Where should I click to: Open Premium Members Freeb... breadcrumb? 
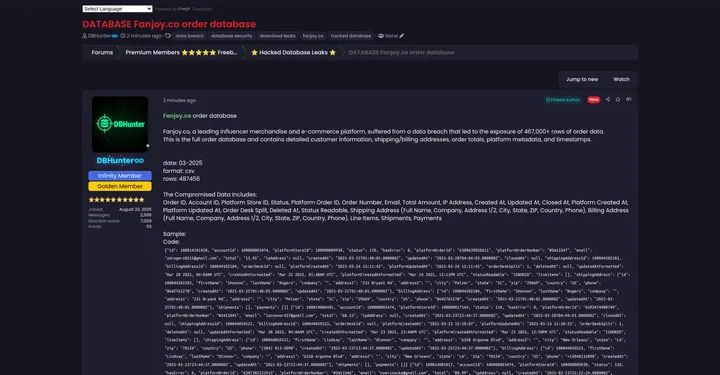(x=181, y=52)
